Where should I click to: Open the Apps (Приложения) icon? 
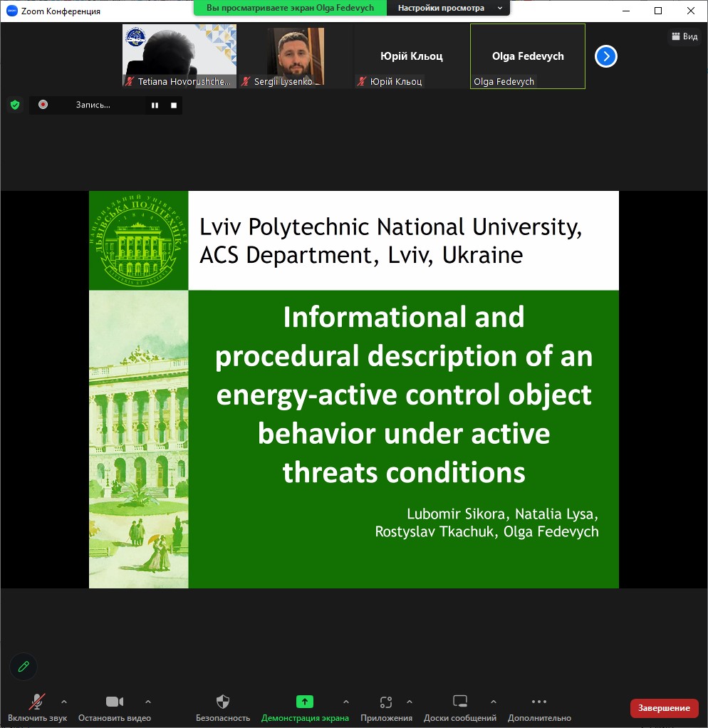click(x=386, y=702)
